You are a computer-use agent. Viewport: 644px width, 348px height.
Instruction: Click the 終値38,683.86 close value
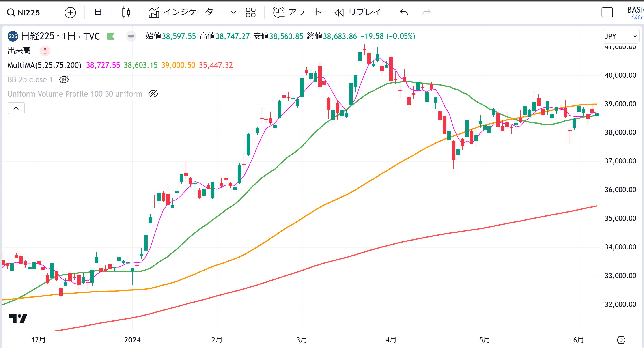[332, 36]
